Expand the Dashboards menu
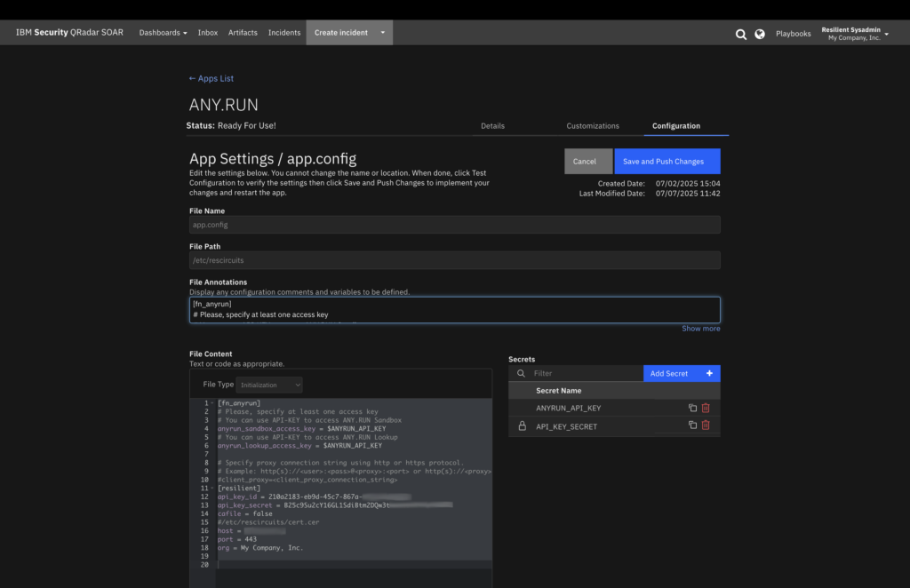The height and width of the screenshot is (588, 910). pos(163,33)
